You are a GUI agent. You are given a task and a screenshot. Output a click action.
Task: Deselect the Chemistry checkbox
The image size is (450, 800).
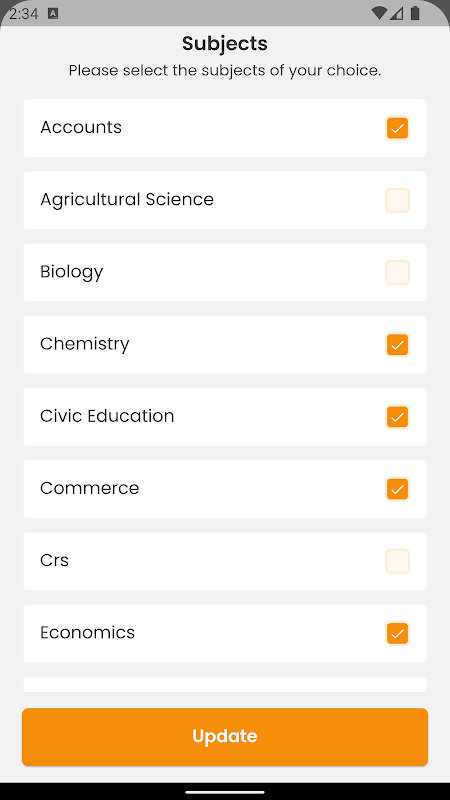point(397,344)
